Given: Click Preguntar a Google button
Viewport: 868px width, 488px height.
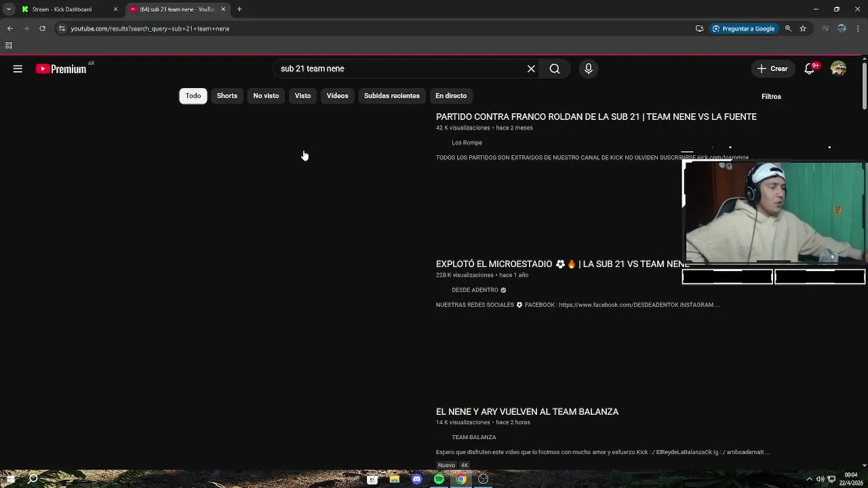Looking at the screenshot, I should (743, 28).
